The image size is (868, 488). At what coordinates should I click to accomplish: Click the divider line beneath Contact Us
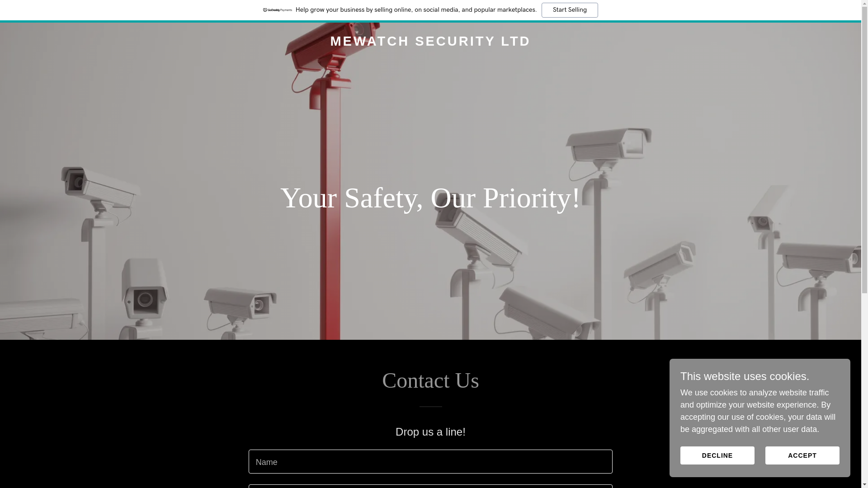430,407
